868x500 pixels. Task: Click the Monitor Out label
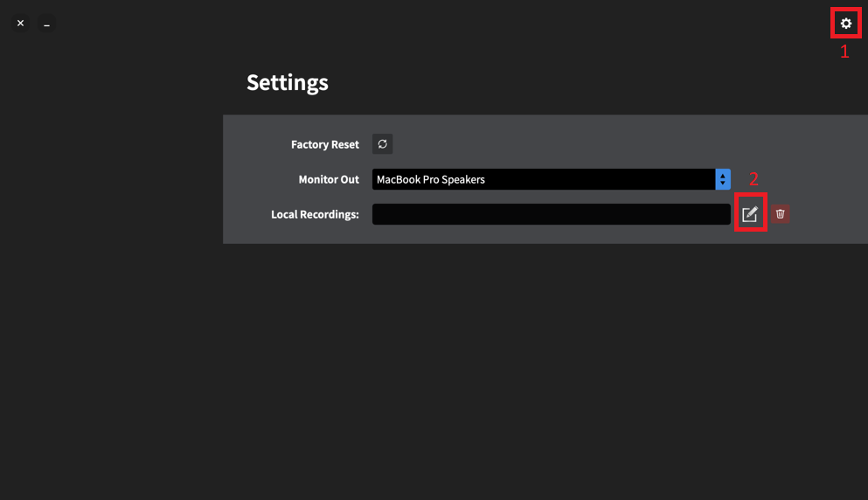tap(329, 179)
